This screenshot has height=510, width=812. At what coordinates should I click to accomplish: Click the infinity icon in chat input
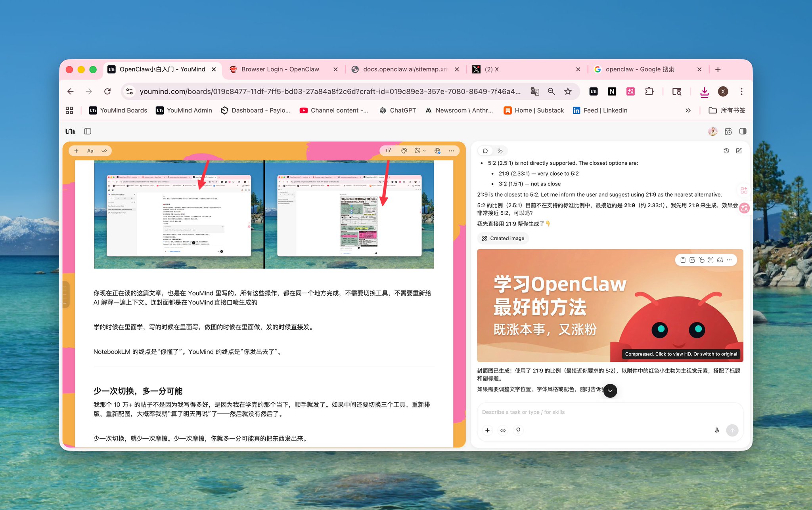[x=503, y=430]
